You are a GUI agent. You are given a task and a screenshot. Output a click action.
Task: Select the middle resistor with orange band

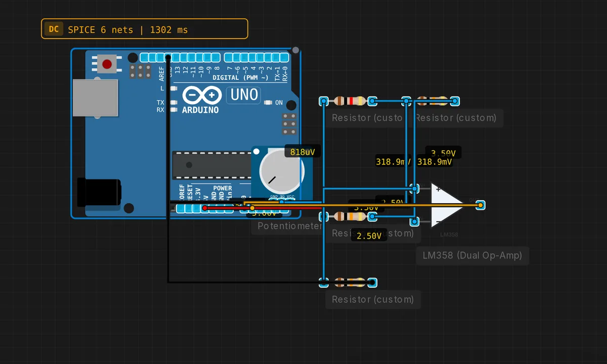(350, 216)
